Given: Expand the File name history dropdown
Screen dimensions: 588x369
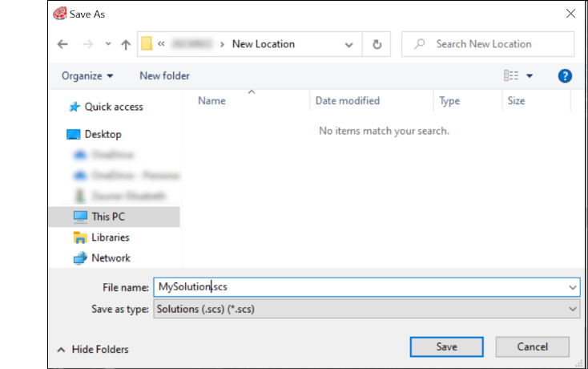Looking at the screenshot, I should [x=572, y=287].
